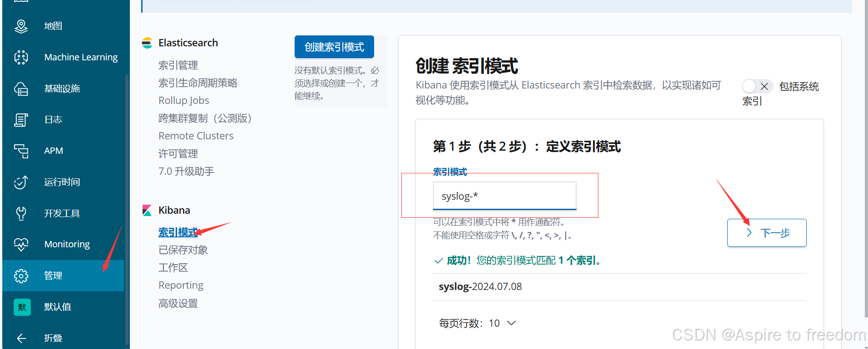The image size is (868, 349).
Task: Go to Maps (地图) menu item
Action: tap(53, 26)
